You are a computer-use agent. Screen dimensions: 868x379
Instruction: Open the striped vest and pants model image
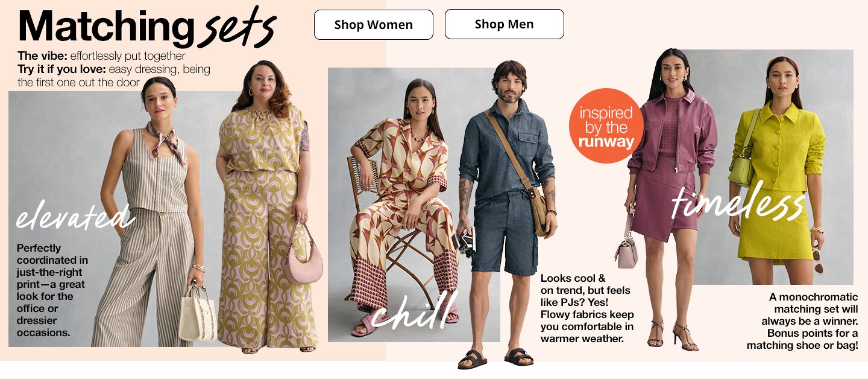click(x=151, y=214)
